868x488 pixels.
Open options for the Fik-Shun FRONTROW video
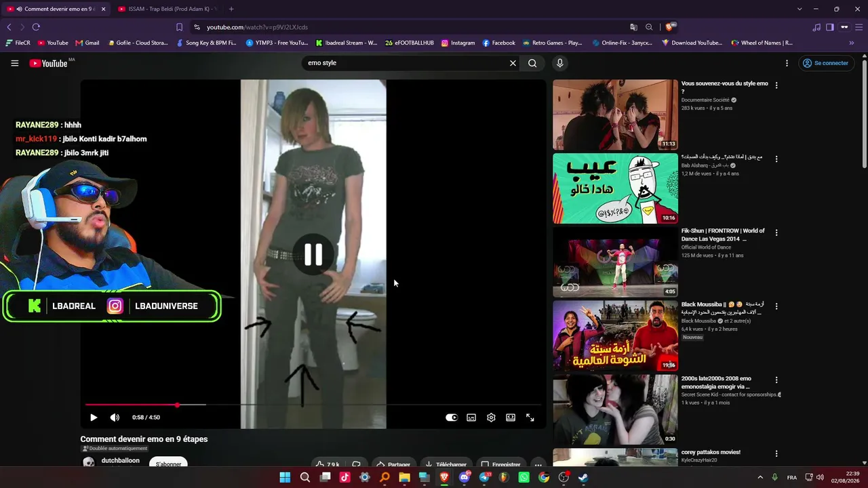click(x=776, y=232)
